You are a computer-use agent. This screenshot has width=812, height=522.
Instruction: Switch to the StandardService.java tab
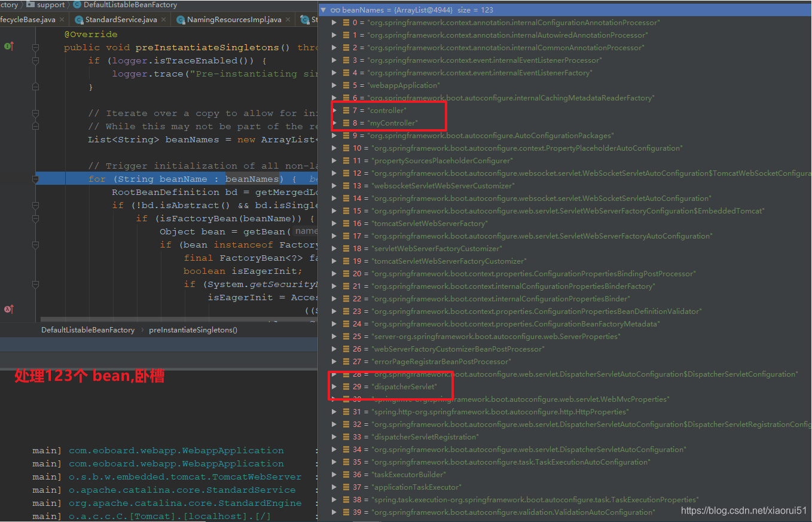120,20
